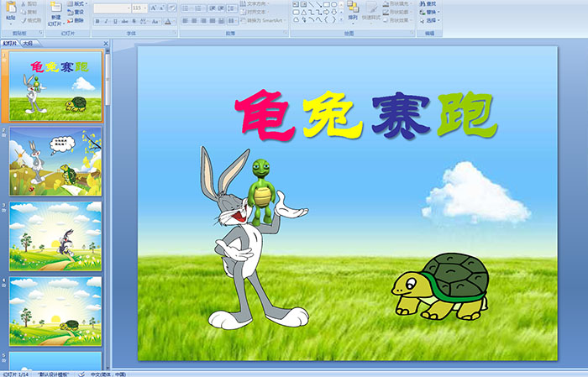This screenshot has height=377, width=588.
Task: Click the Increase Font Size icon
Action: 153,8
